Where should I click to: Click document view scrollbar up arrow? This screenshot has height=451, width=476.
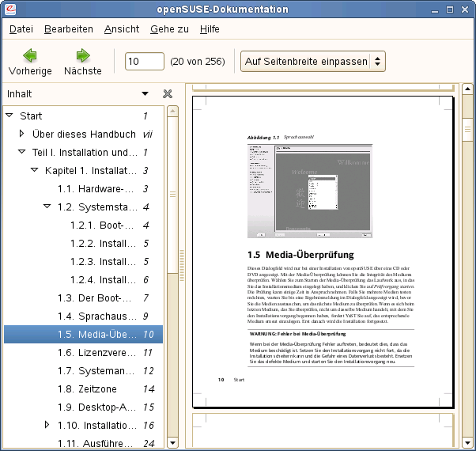click(467, 89)
